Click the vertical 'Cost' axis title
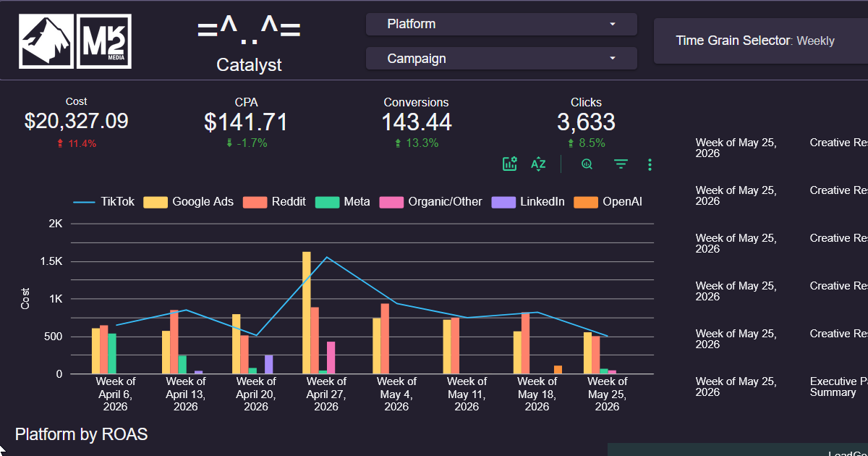The height and width of the screenshot is (456, 868). coord(25,299)
